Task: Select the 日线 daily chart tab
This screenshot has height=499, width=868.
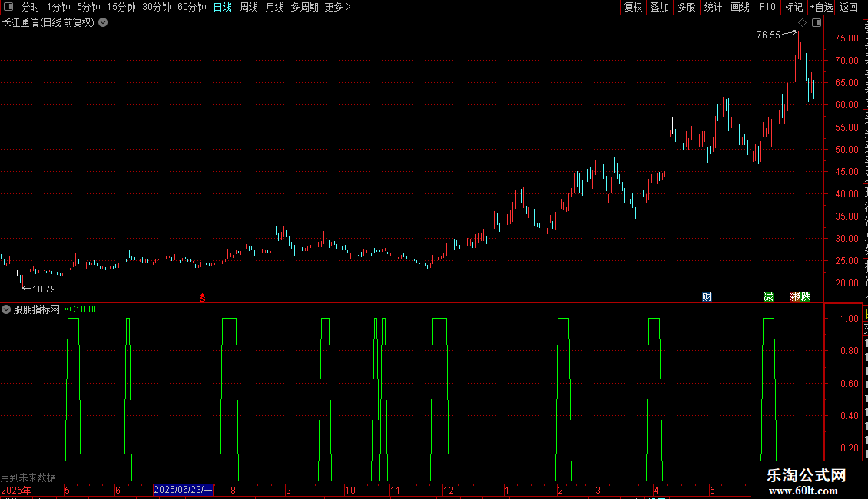Action: click(223, 7)
